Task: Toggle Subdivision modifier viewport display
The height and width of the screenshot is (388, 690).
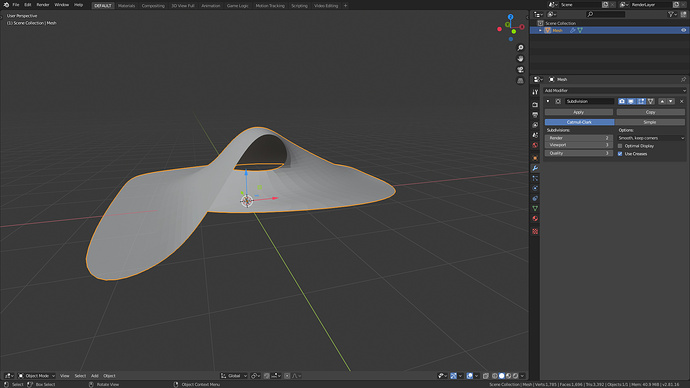Action: [631, 101]
